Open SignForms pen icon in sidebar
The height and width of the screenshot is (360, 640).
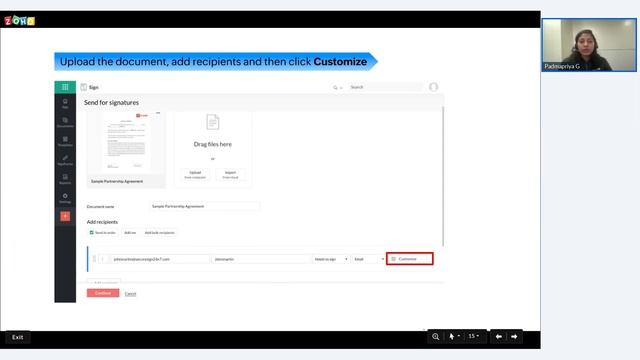[65, 160]
